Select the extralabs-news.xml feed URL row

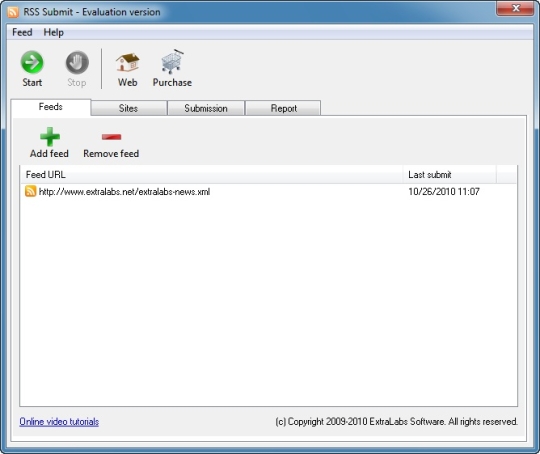(269, 192)
